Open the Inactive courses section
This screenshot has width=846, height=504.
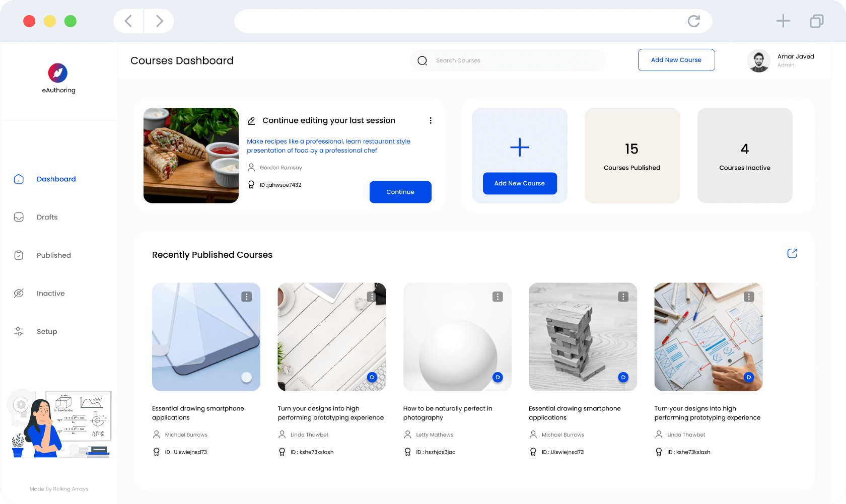(x=50, y=294)
